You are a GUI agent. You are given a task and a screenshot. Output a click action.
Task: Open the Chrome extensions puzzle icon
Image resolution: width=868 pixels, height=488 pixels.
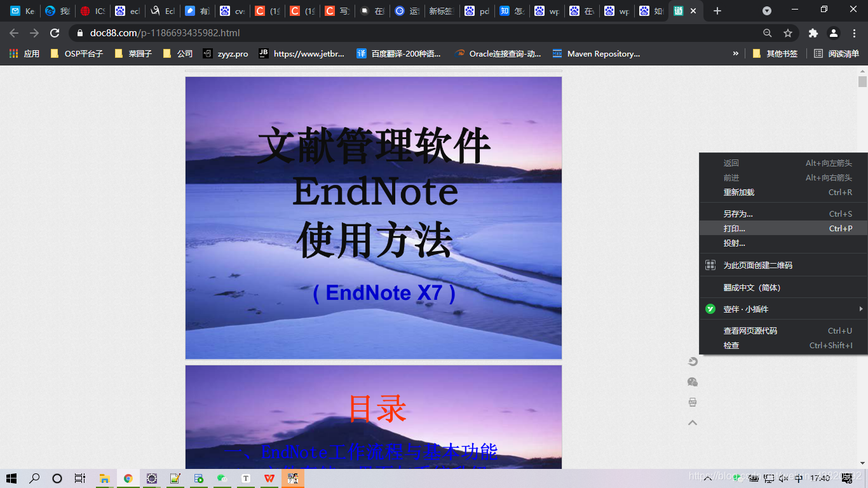tap(813, 33)
